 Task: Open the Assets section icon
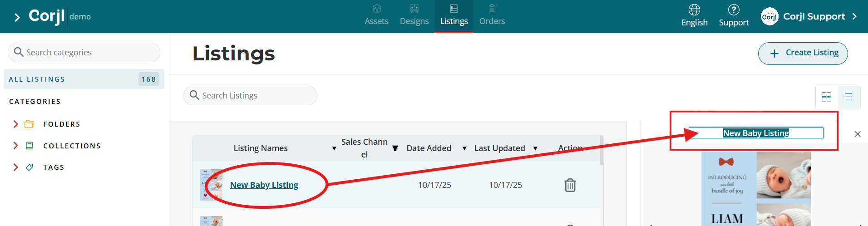(x=377, y=9)
